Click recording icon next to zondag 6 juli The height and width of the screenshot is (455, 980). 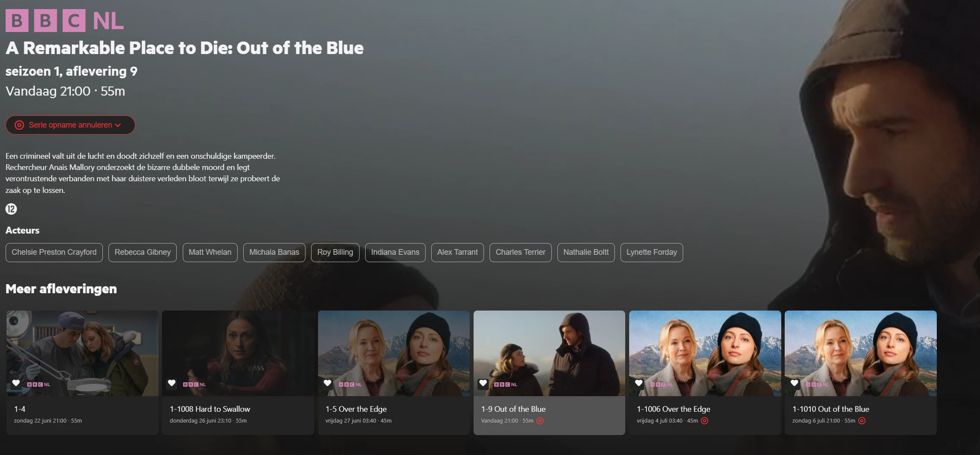point(862,420)
